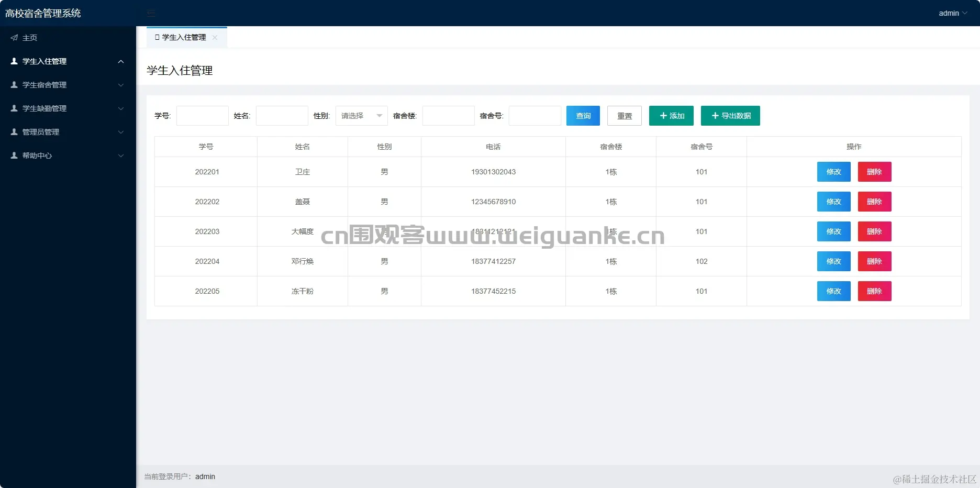Image resolution: width=980 pixels, height=488 pixels.
Task: Click the 查询 search button
Action: pyautogui.click(x=583, y=116)
